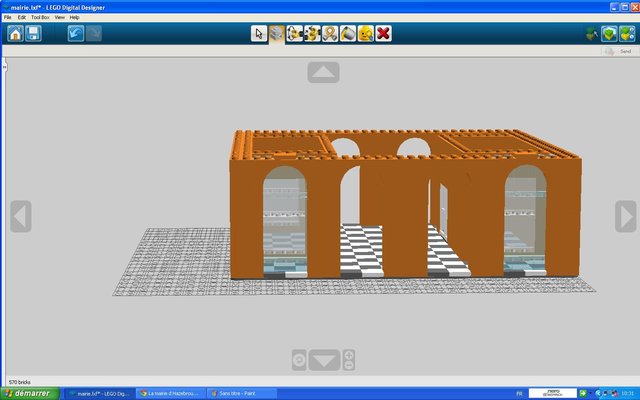Rotate camera view right with arrow

[625, 216]
